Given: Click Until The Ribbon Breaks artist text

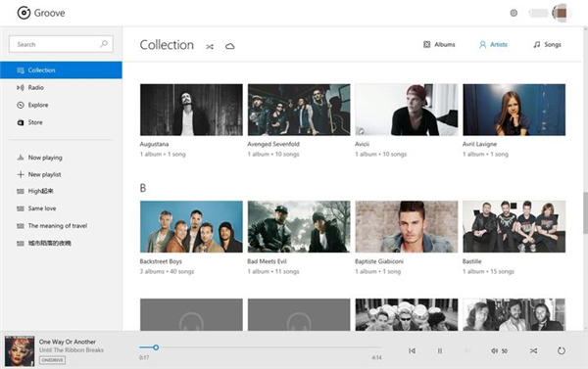Looking at the screenshot, I should click(72, 350).
